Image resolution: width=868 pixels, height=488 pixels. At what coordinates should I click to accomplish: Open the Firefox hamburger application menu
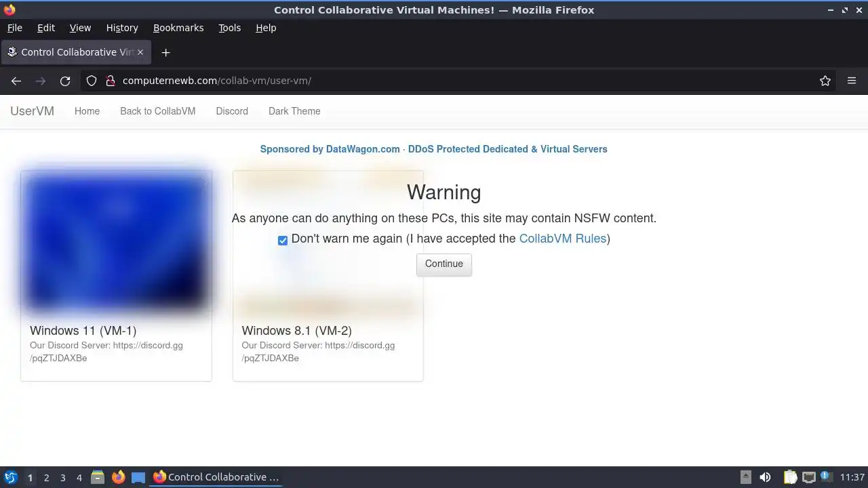852,81
